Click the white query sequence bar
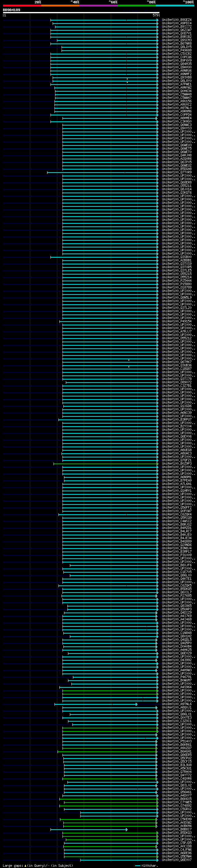The height and width of the screenshot is (868, 197). click(81, 13)
